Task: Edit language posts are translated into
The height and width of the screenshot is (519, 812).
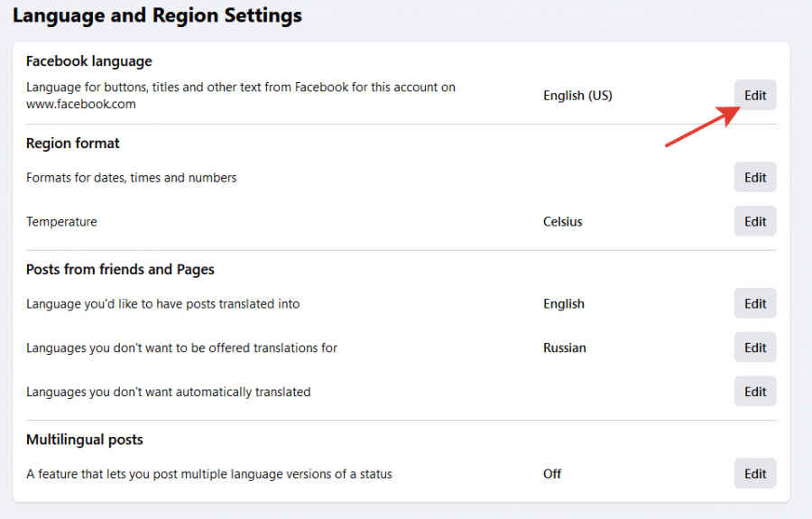Action: (755, 303)
